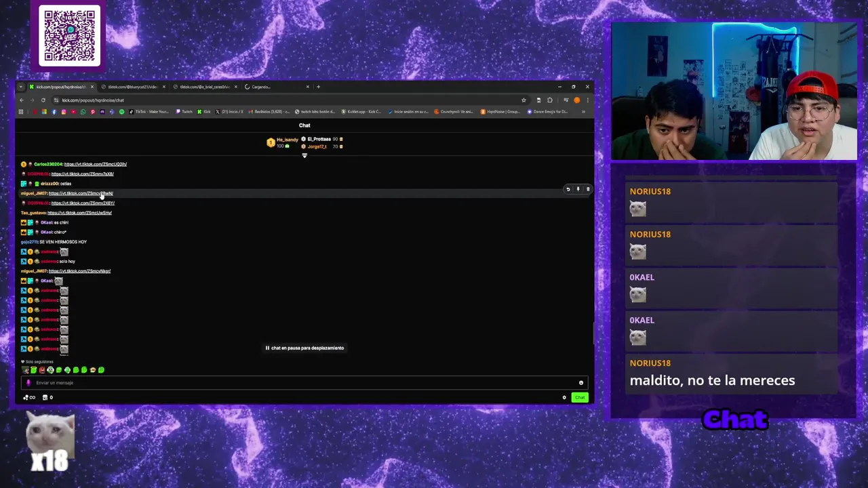Viewport: 868px width, 488px height.
Task: Click the WhatsApp bookmark icon
Action: [83, 112]
